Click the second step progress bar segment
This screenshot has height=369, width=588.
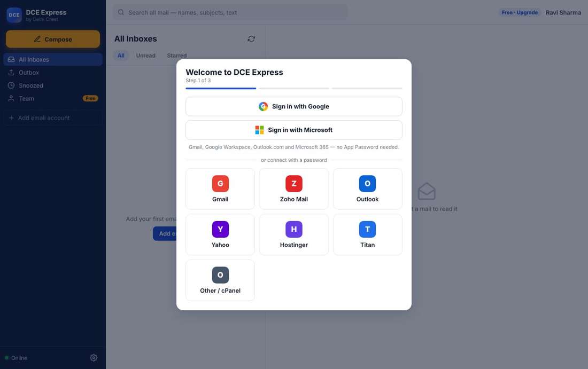293,89
